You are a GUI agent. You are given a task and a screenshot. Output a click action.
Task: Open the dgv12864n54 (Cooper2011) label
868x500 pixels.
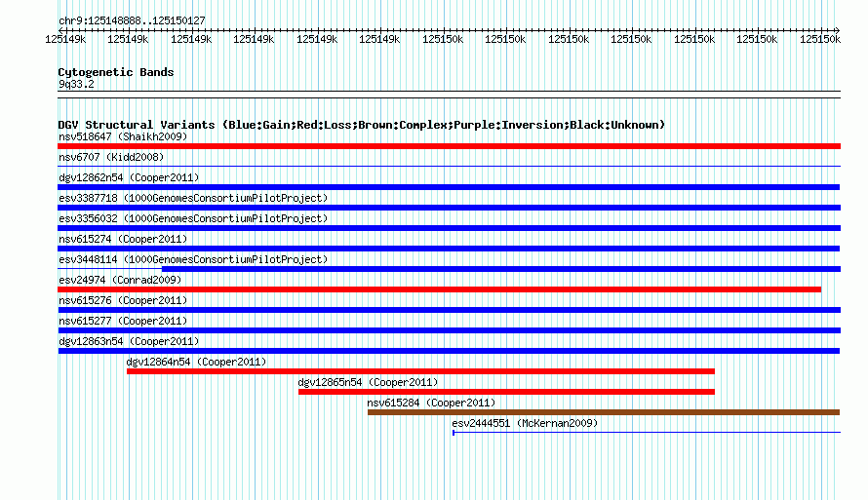click(x=196, y=362)
